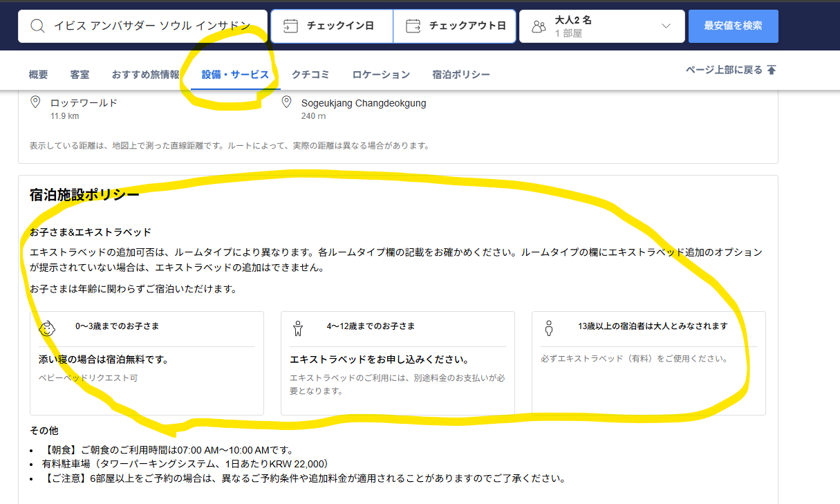Screen dimensions: 840x504
Task: Click the guests people icon
Action: pos(539,26)
